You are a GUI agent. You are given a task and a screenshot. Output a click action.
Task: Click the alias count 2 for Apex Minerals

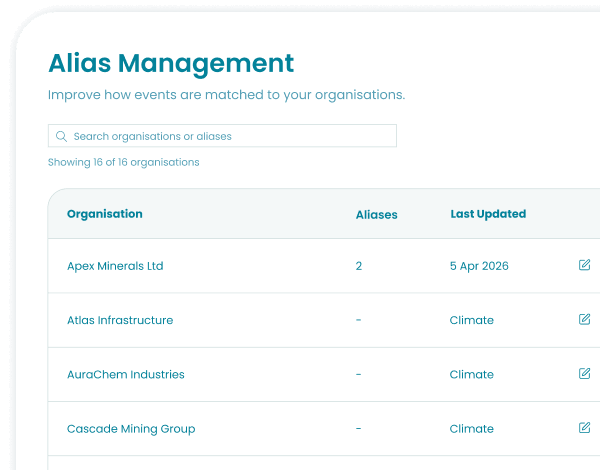(x=359, y=266)
